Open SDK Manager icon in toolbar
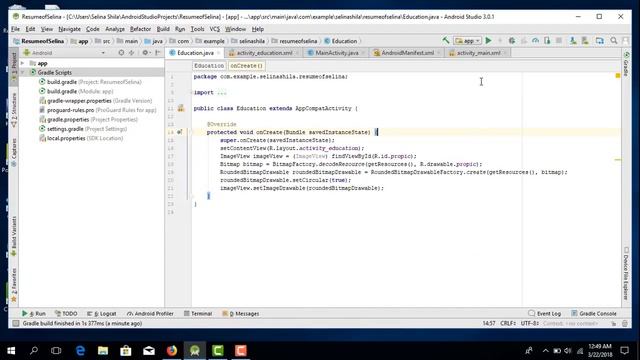The width and height of the screenshot is (640, 360). [x=585, y=41]
